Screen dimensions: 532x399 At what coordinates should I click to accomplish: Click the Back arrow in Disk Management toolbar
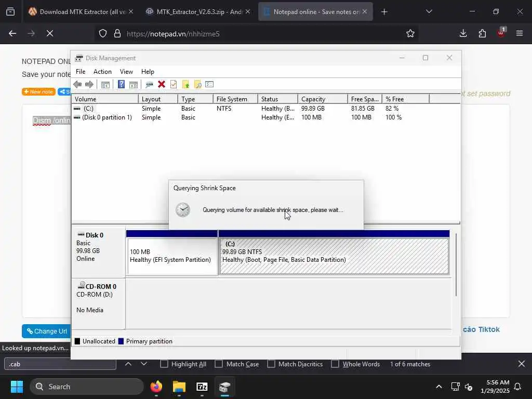coord(77,85)
